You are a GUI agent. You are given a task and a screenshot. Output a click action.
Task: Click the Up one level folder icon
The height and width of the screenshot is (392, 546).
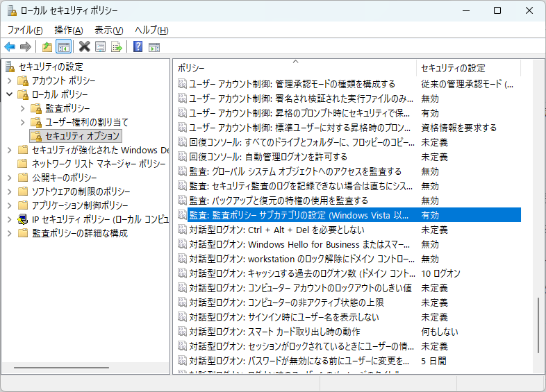pyautogui.click(x=47, y=46)
